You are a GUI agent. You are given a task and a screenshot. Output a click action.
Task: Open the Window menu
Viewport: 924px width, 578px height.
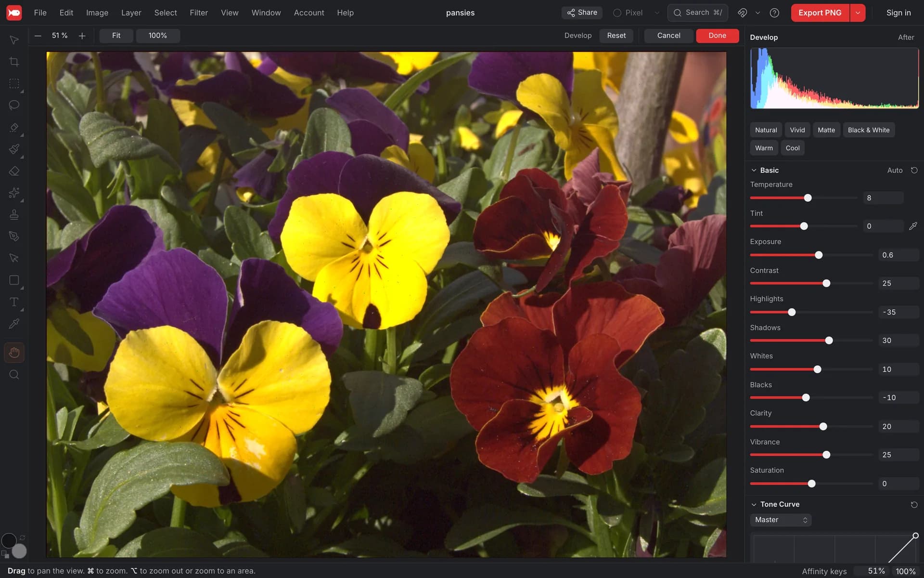[266, 13]
